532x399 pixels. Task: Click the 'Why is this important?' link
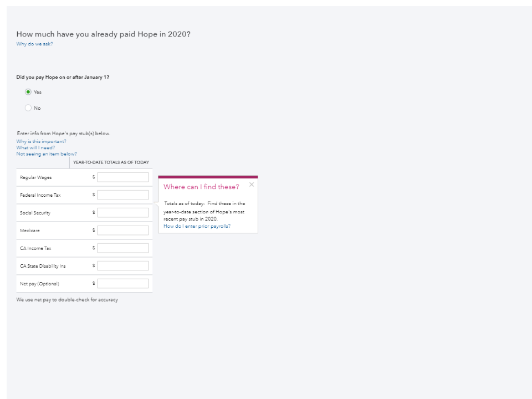41,141
